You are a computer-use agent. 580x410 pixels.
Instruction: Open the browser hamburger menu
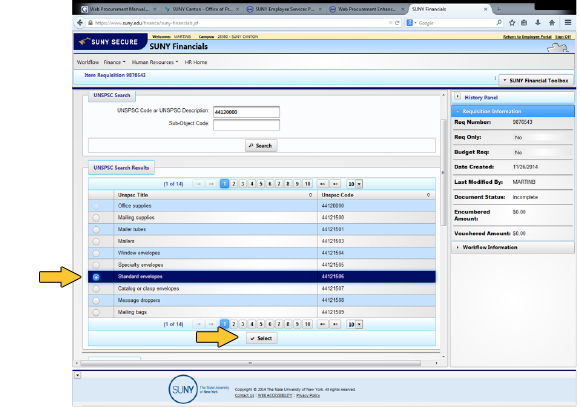coord(568,23)
